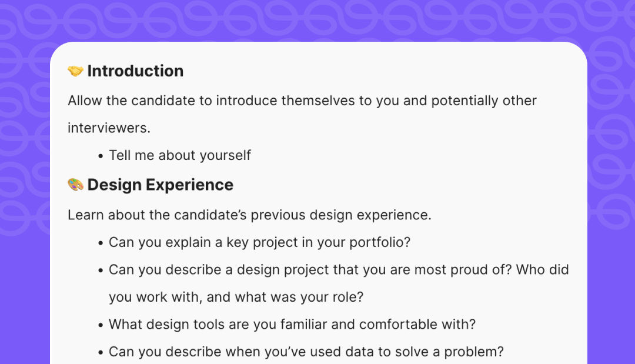Click the purple patterned background above the card
This screenshot has height=364, width=635.
coord(317,21)
